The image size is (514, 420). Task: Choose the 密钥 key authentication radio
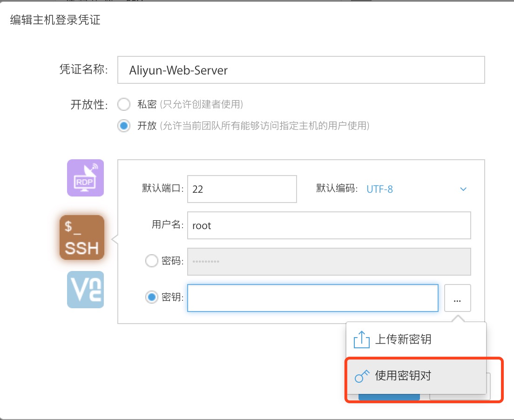(152, 298)
